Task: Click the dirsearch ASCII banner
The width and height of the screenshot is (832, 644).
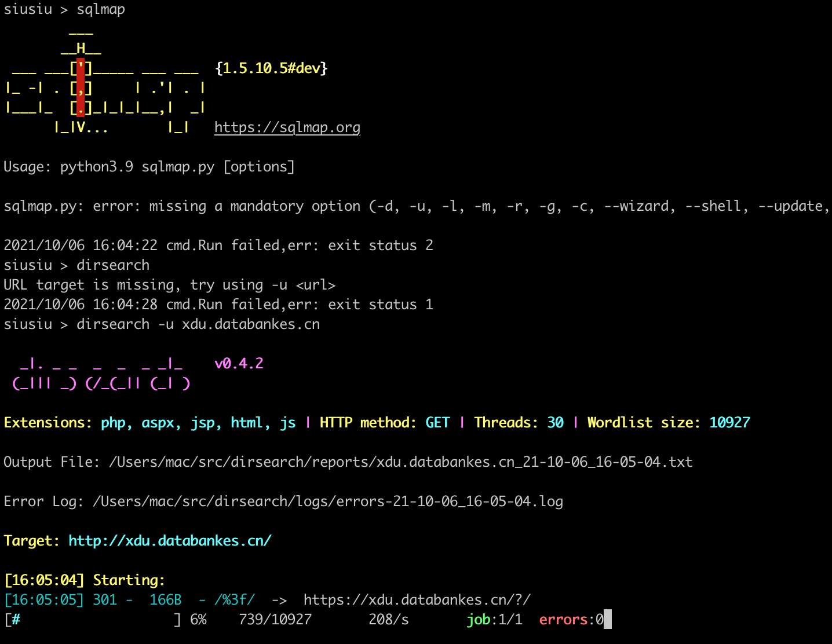Action: [98, 374]
